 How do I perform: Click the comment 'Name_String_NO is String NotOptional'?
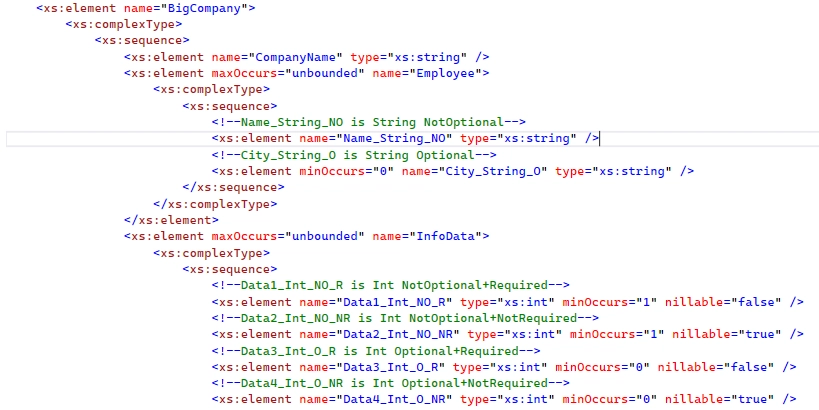pyautogui.click(x=369, y=122)
